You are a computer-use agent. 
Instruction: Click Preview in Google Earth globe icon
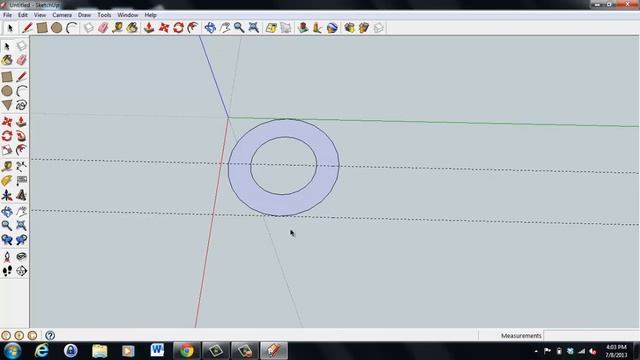(x=332, y=28)
